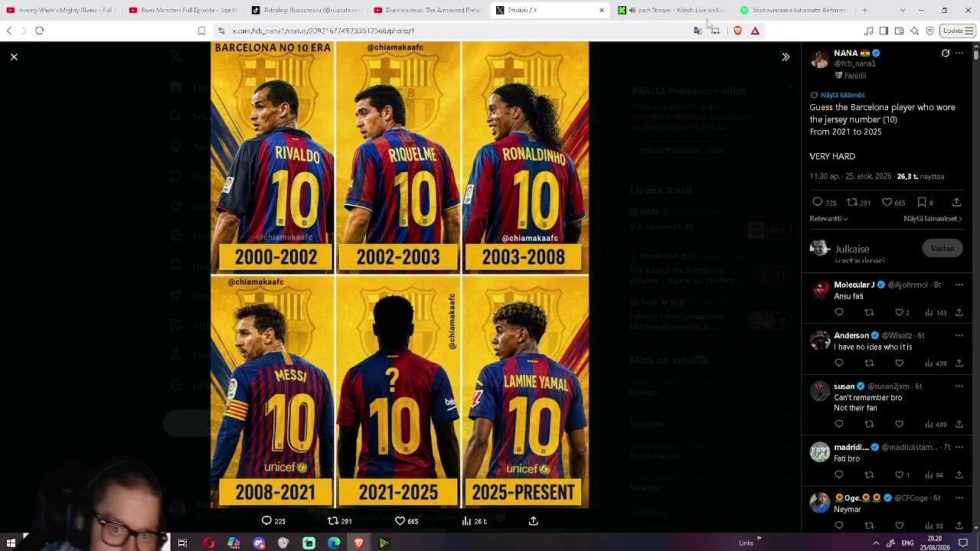Open NANA's profile avatar
The width and height of the screenshot is (980, 551).
pyautogui.click(x=820, y=59)
